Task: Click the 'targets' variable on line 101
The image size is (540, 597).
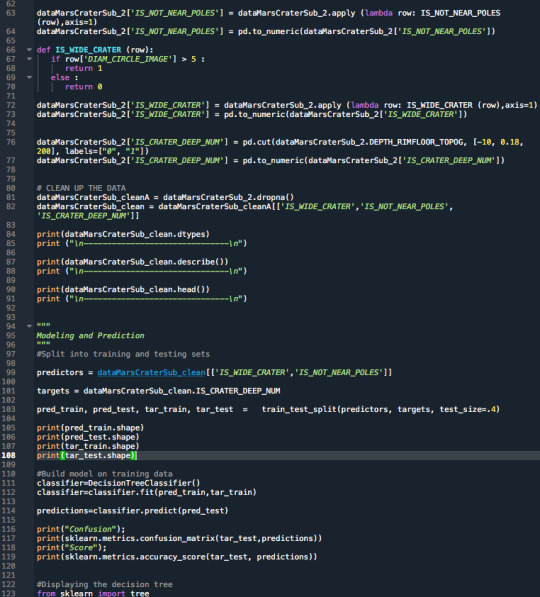Action: (53, 391)
